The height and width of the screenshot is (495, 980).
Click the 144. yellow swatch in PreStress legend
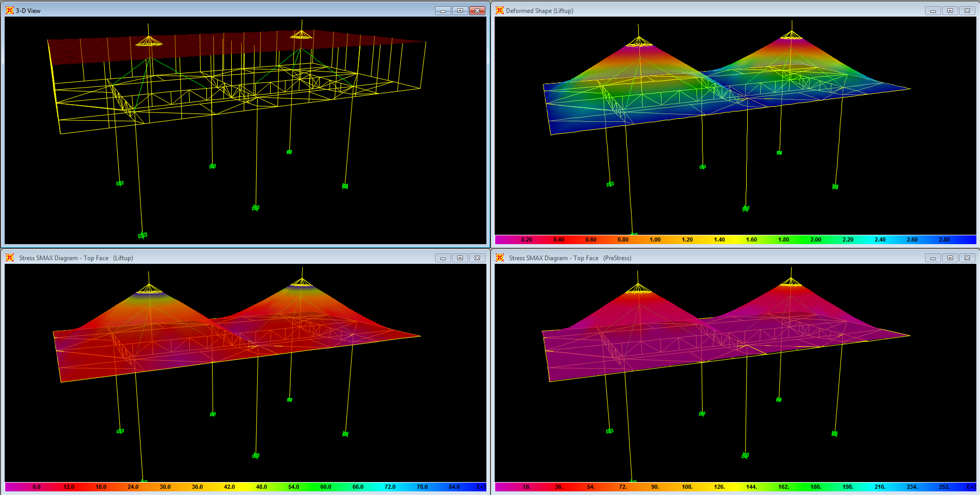(751, 487)
